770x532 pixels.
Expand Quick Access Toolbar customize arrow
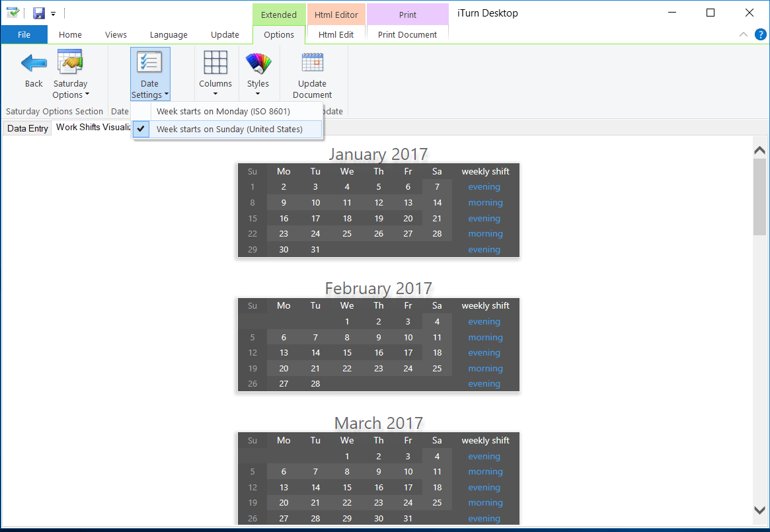54,13
